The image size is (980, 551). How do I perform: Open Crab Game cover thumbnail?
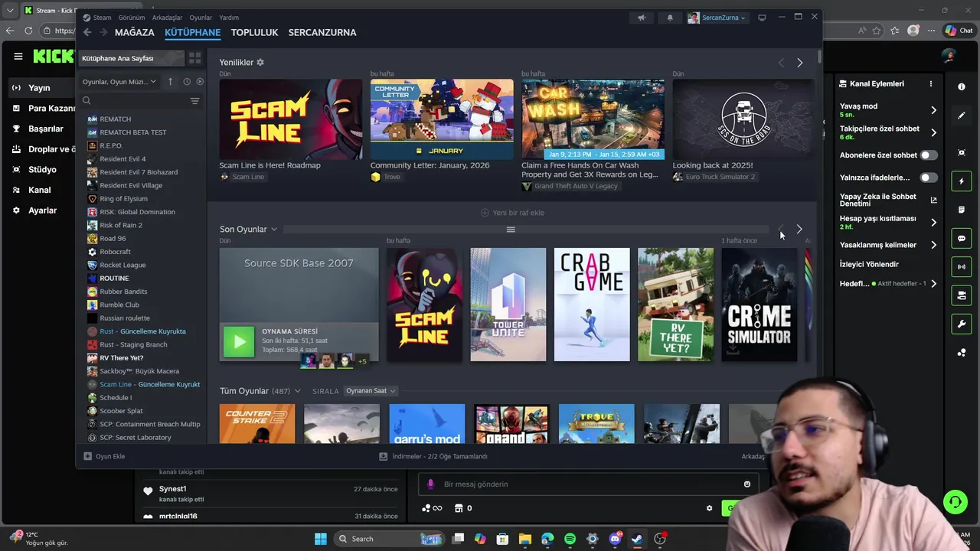click(592, 305)
